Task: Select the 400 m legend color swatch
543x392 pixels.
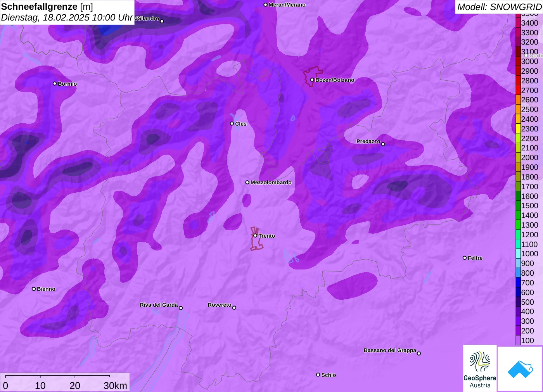Action: pos(518,311)
